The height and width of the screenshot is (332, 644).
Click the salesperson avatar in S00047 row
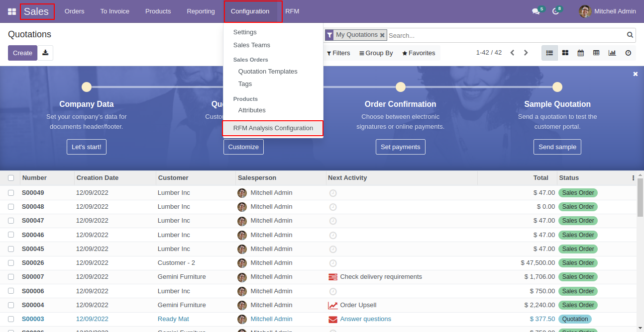(x=242, y=221)
